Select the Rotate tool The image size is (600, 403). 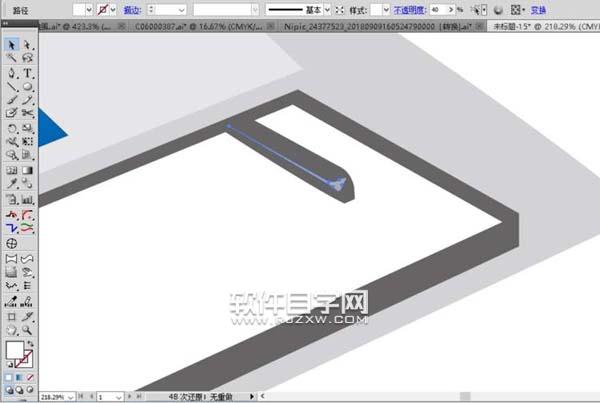coord(11,128)
